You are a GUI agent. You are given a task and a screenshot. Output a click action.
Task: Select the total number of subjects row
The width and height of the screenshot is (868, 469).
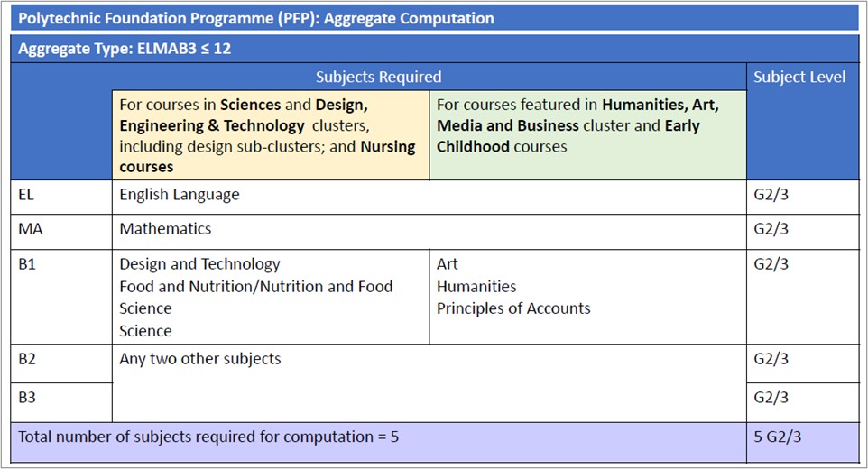[208, 437]
